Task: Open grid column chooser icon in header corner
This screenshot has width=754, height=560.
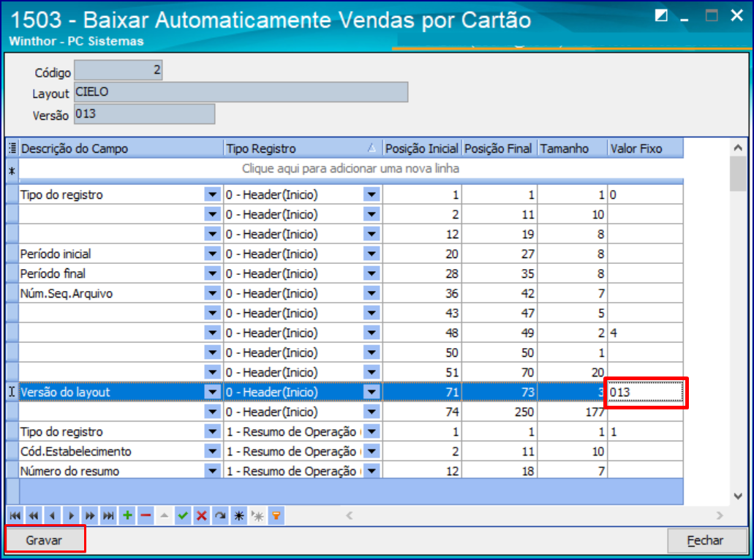Action: [12, 148]
